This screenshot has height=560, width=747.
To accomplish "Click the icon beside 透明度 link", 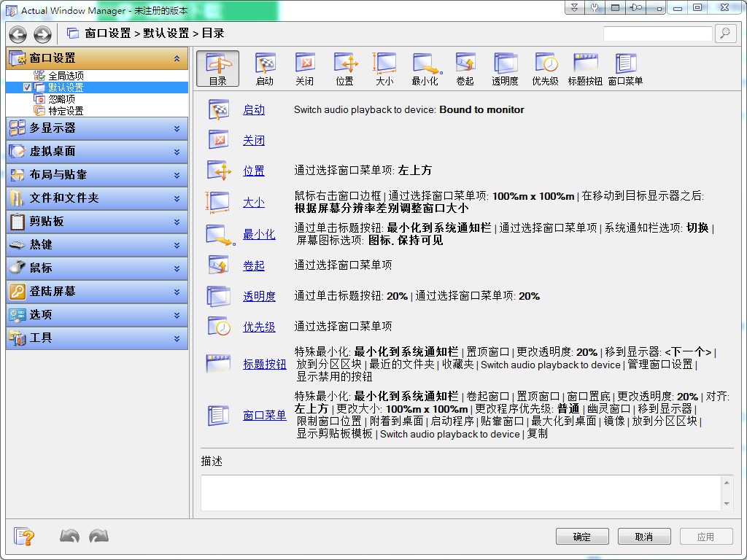I will pos(219,296).
